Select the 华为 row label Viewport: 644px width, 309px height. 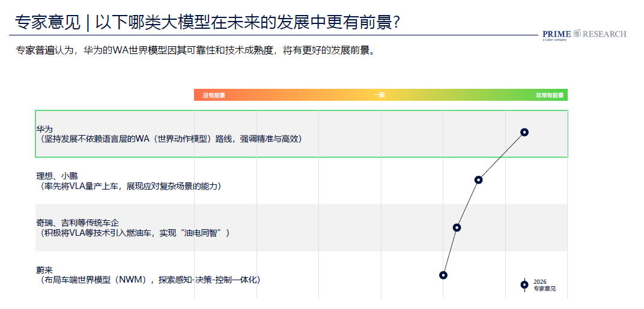click(44, 129)
